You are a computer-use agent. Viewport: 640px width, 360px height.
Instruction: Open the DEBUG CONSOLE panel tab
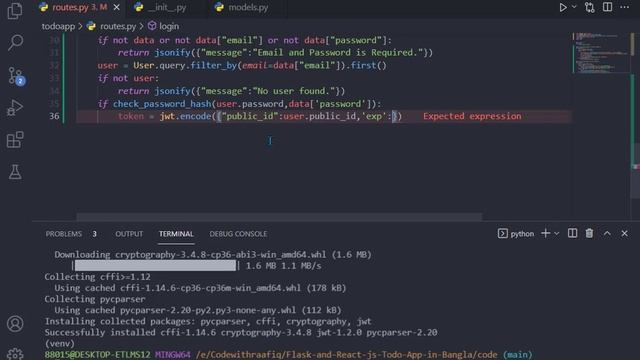click(238, 234)
